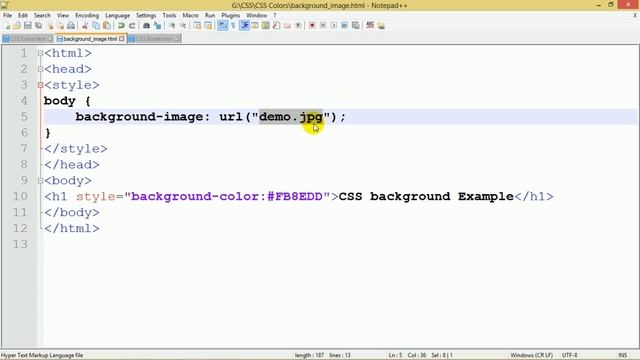640x360 pixels.
Task: Click Run Macro Multiple Times icon
Action: tap(344, 26)
